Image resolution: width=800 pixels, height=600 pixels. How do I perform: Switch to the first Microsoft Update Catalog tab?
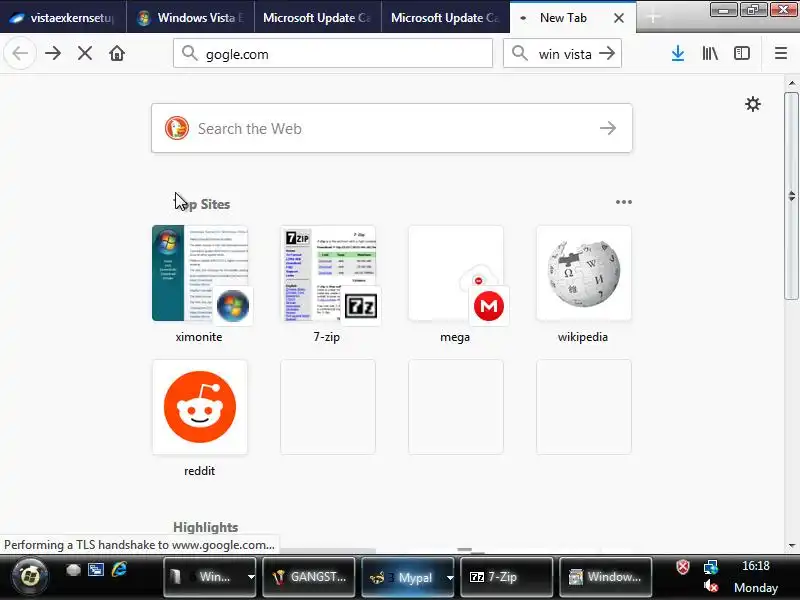(318, 18)
